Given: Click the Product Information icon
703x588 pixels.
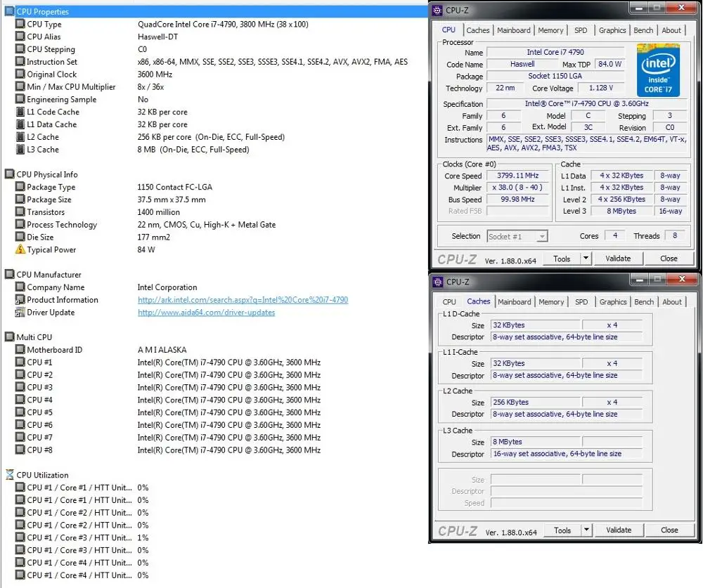Looking at the screenshot, I should pyautogui.click(x=20, y=299).
